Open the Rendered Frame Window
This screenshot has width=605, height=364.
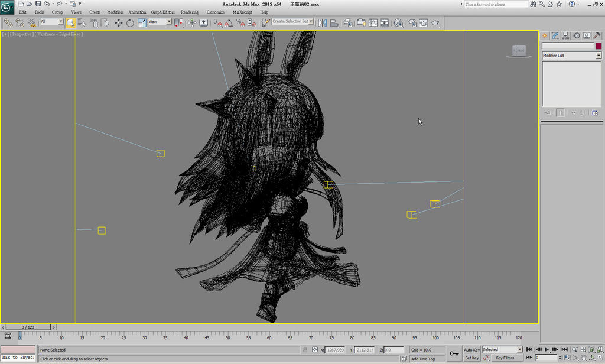coord(423,23)
